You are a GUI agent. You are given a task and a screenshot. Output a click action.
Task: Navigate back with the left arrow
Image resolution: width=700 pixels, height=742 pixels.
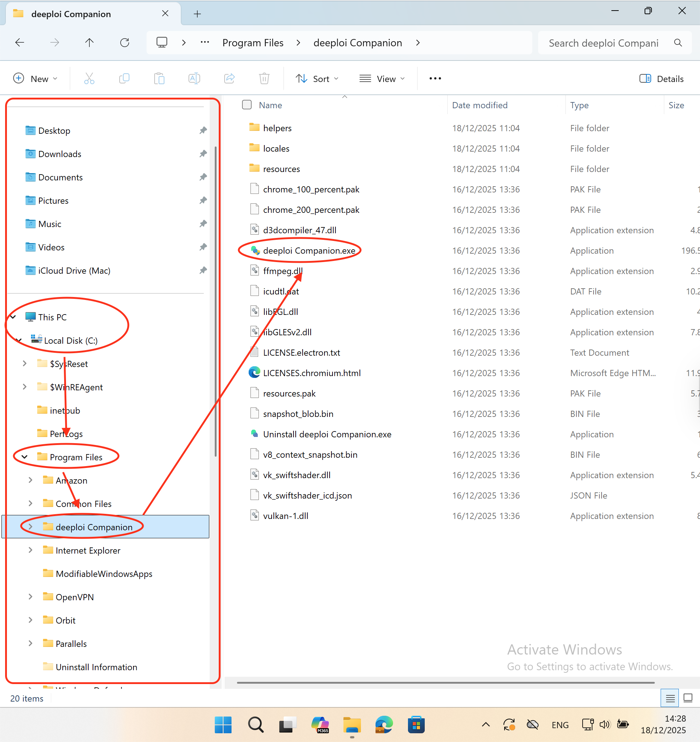click(19, 43)
